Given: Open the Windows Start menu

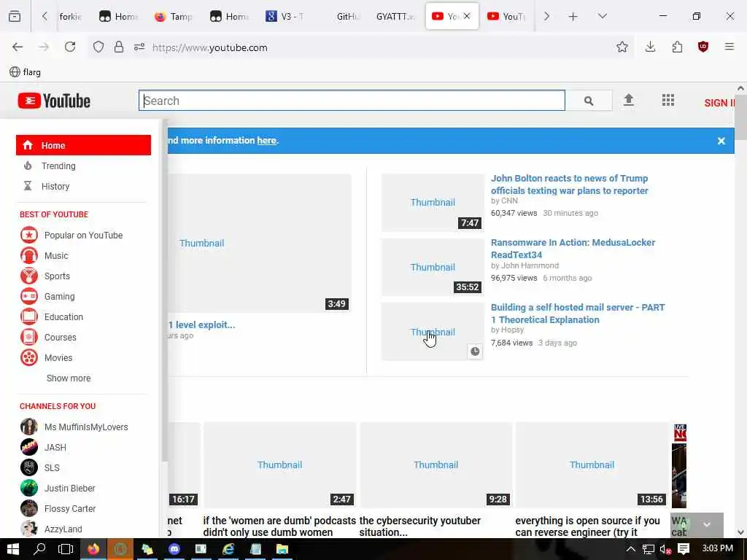Looking at the screenshot, I should 13,549.
